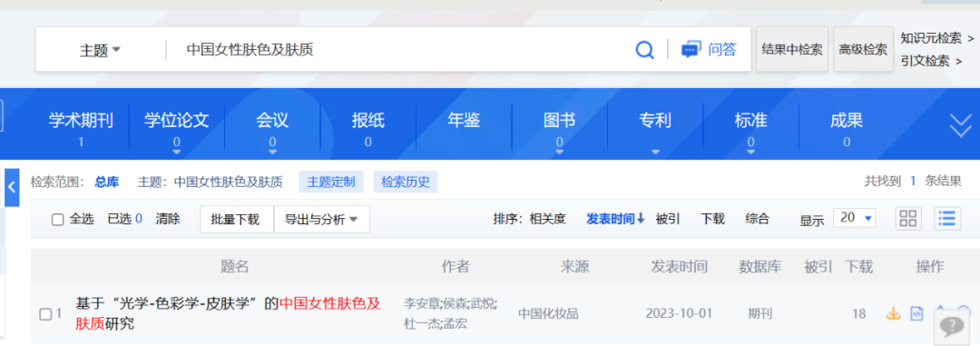Screen dimensions: 980x346
Task: Check the box for result row 1
Action: (x=45, y=315)
